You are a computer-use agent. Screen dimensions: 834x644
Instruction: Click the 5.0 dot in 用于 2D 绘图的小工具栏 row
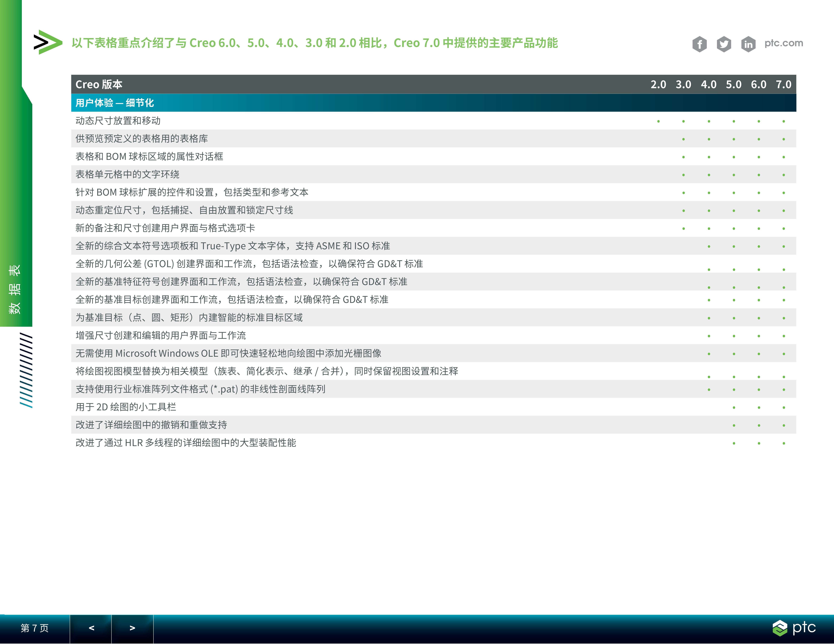[x=734, y=407]
